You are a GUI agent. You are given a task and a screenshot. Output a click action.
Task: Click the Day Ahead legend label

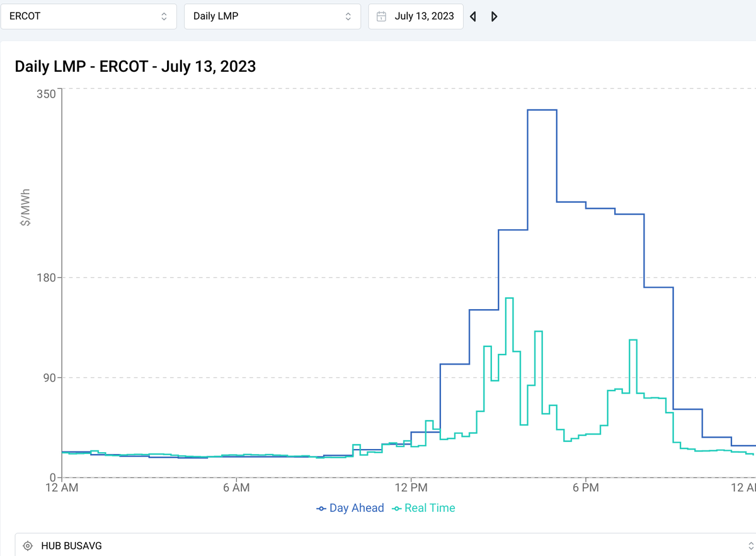357,508
